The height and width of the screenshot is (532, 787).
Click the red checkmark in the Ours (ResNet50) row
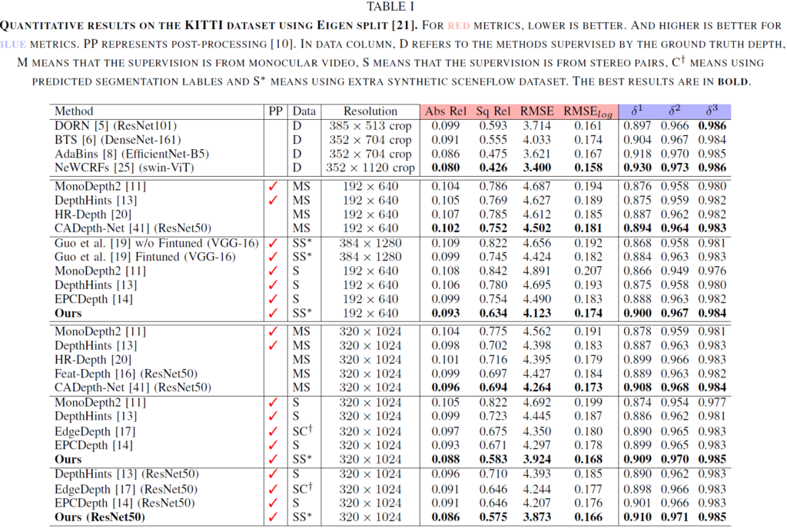tap(275, 517)
